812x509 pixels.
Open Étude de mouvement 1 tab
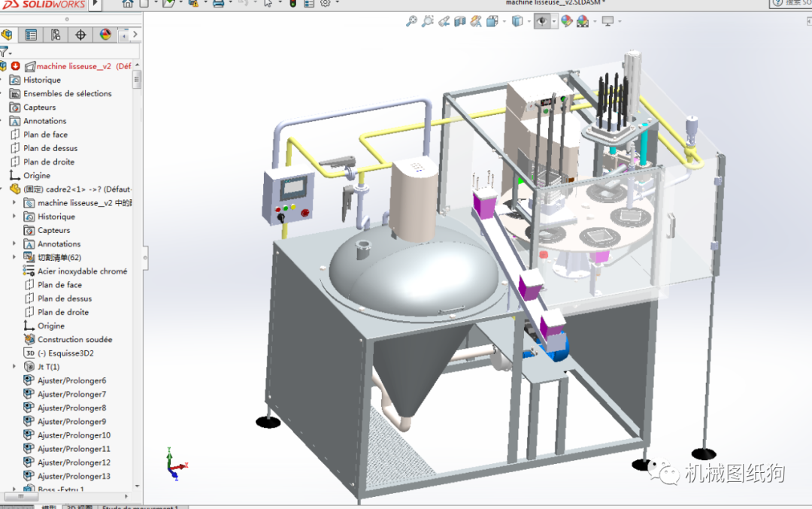[140, 507]
